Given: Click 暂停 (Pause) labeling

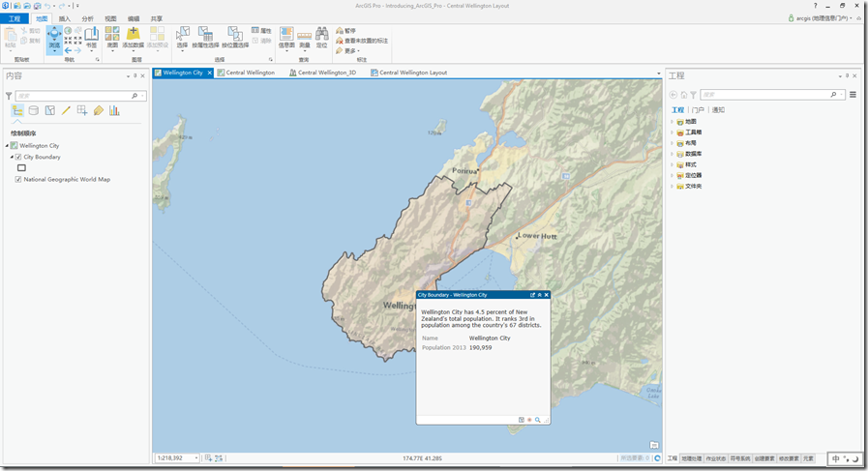Looking at the screenshot, I should (346, 31).
